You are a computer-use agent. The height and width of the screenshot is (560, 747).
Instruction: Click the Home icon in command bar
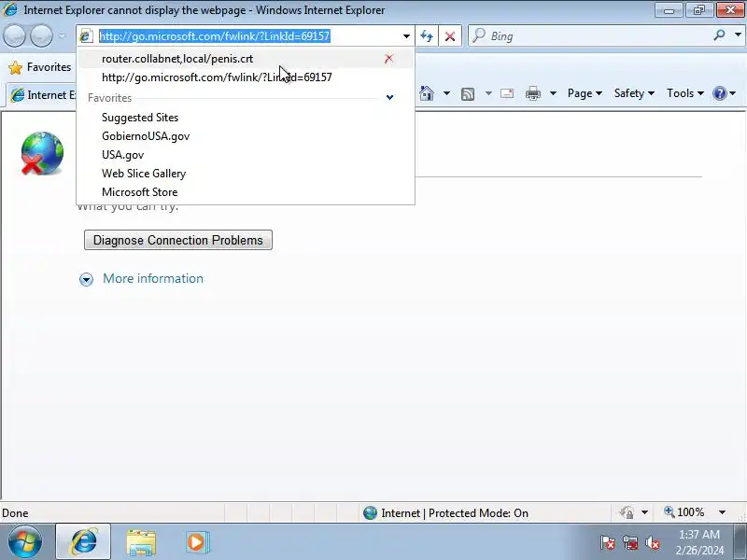pos(427,93)
